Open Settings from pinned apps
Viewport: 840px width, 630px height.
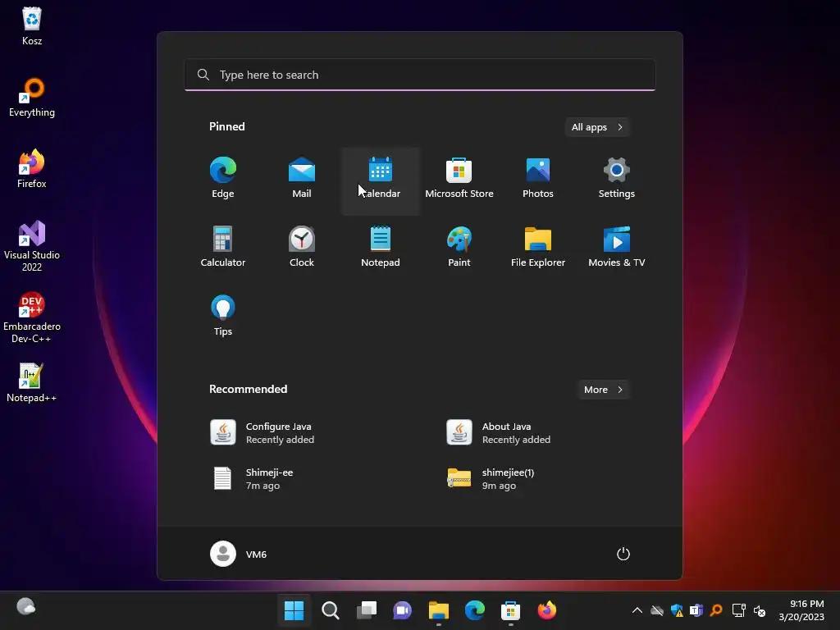617,179
